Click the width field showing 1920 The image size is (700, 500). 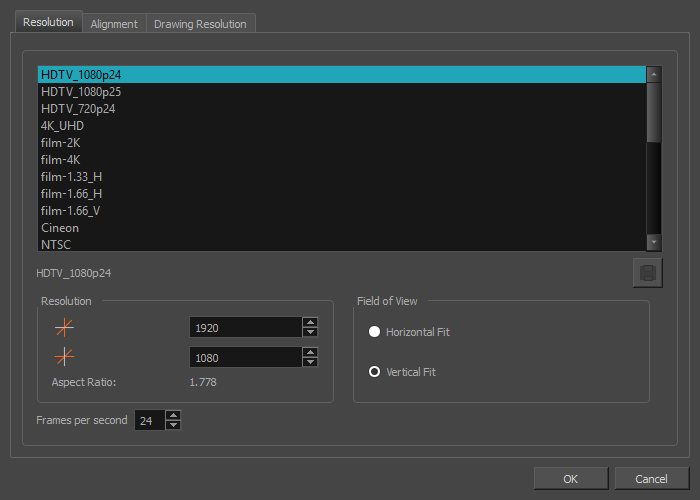tap(246, 328)
